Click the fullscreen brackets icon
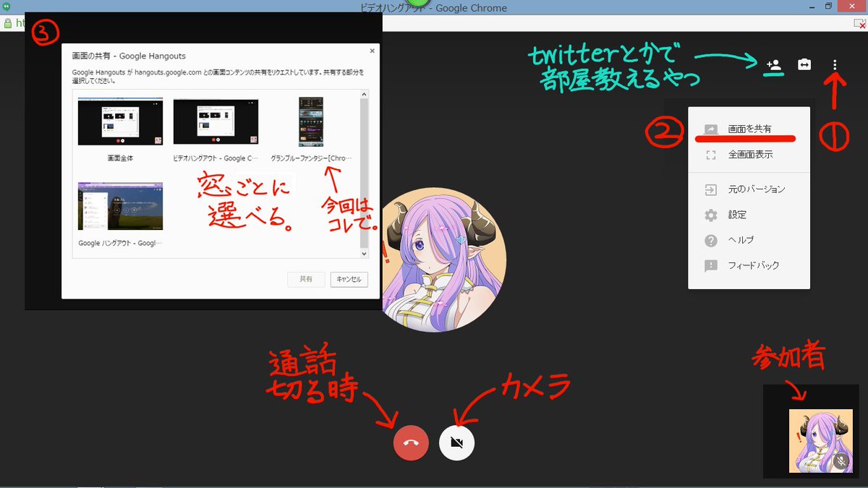This screenshot has height=488, width=868. [711, 154]
